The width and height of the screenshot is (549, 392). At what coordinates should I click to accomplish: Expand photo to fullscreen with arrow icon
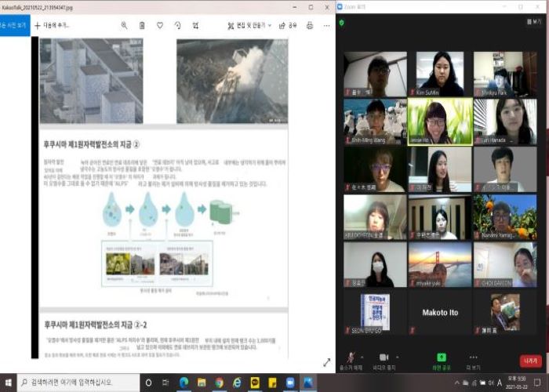[326, 362]
